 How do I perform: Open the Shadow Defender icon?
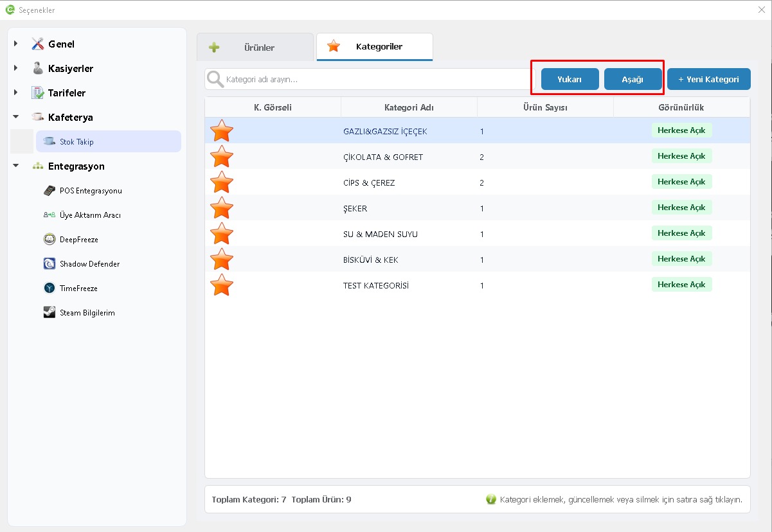coord(49,264)
